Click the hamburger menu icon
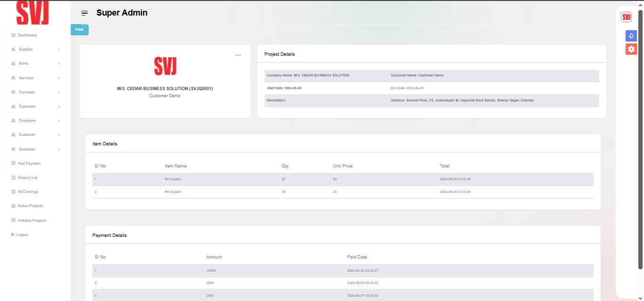This screenshot has height=301, width=644. [84, 13]
